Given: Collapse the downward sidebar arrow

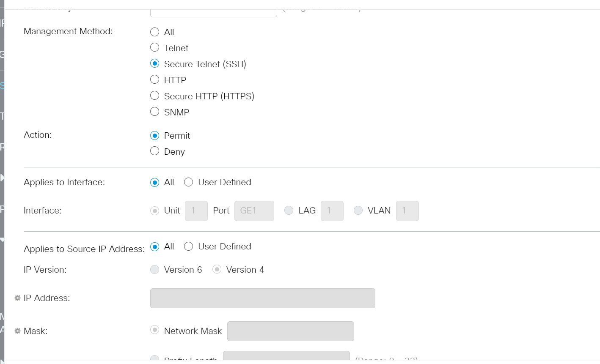Looking at the screenshot, I should (x=3, y=239).
